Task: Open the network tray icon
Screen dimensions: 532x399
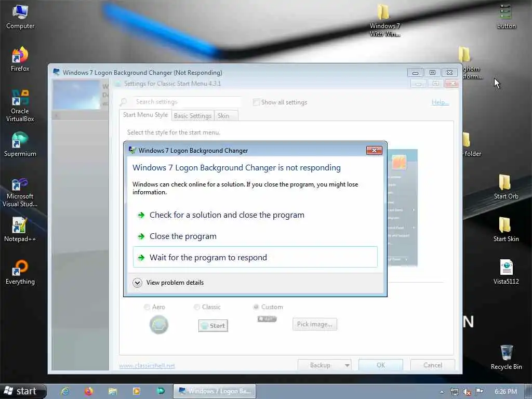Action: pos(454,392)
